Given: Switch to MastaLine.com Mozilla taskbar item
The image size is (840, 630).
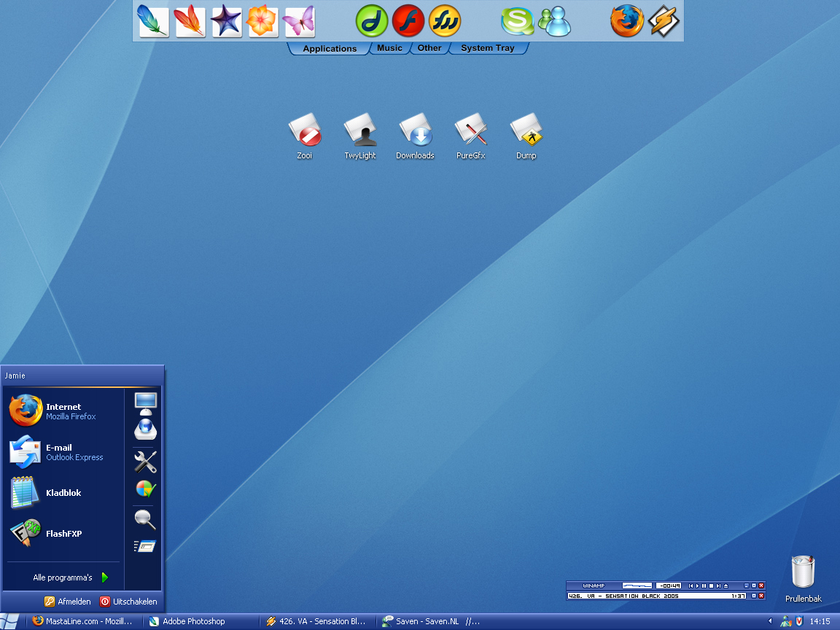Looking at the screenshot, I should pyautogui.click(x=82, y=621).
